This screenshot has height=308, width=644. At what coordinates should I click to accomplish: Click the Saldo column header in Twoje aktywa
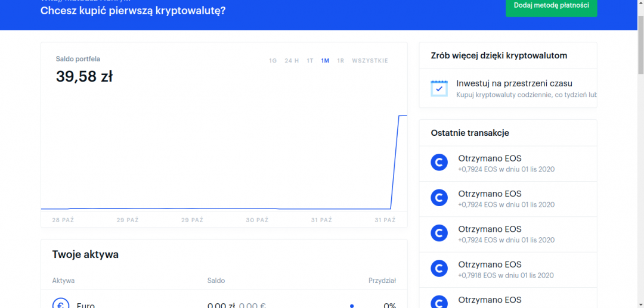pos(216,281)
